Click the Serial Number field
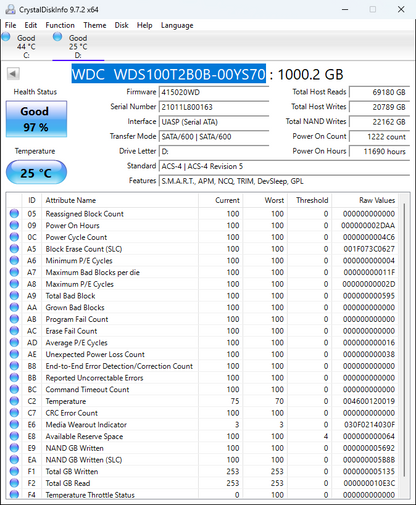This screenshot has width=416, height=505. click(214, 107)
